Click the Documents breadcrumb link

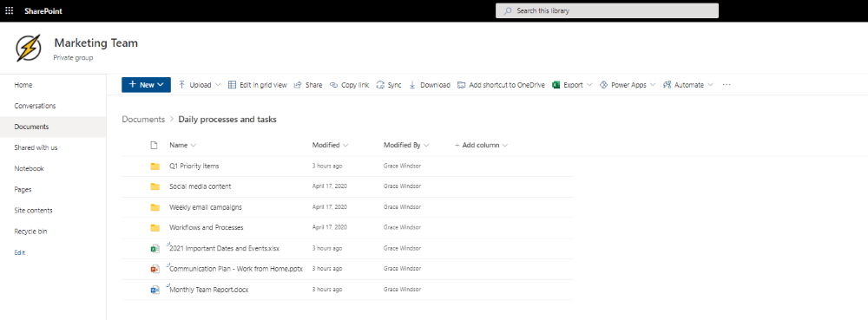click(143, 120)
